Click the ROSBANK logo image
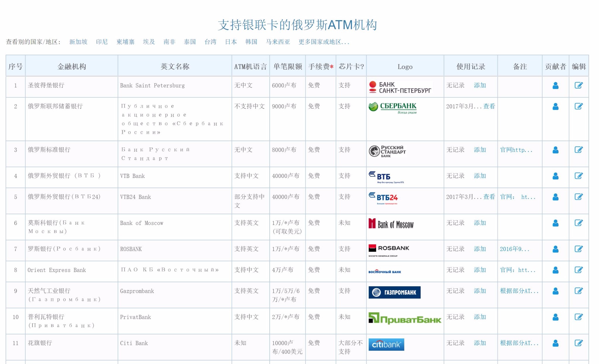The height and width of the screenshot is (364, 599). [x=389, y=251]
